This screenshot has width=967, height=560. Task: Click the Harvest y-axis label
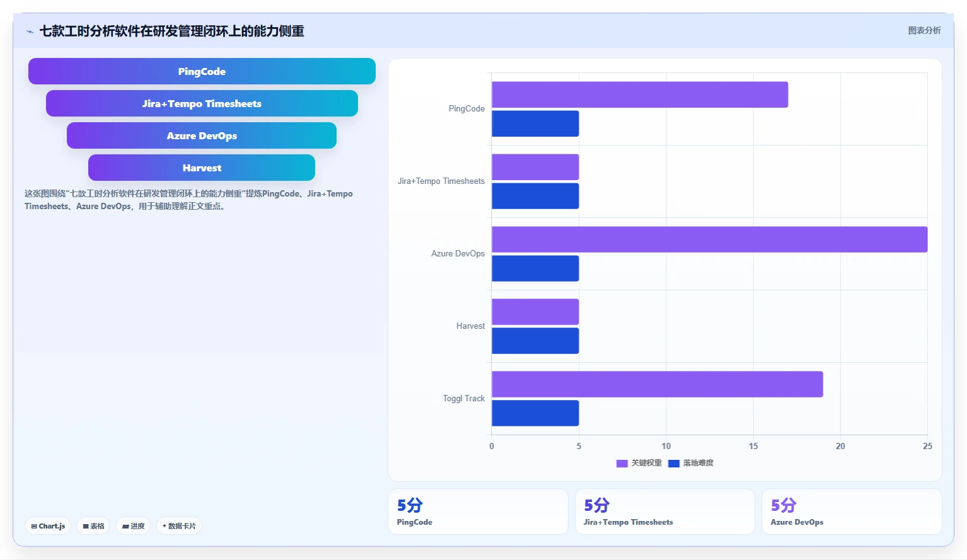pos(470,326)
